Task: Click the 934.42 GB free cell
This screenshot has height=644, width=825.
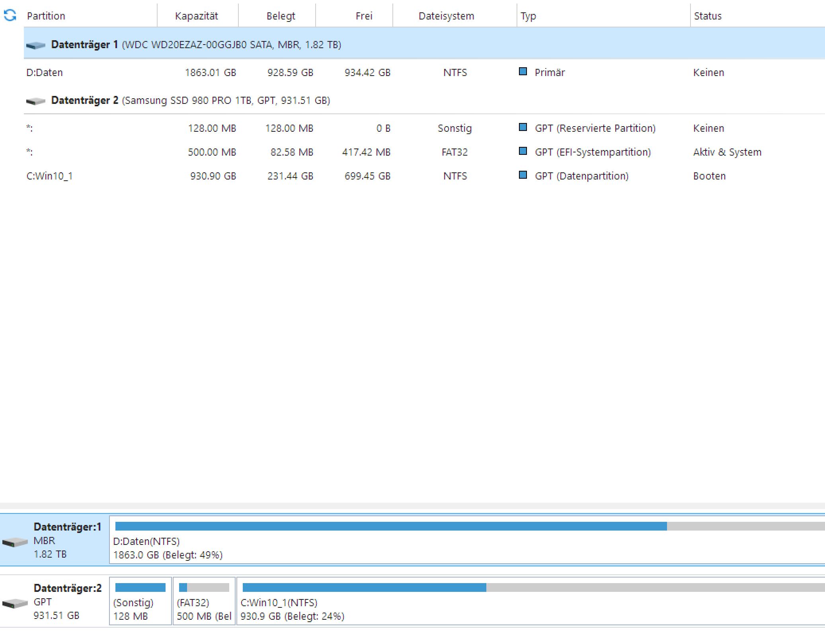Action: coord(367,72)
